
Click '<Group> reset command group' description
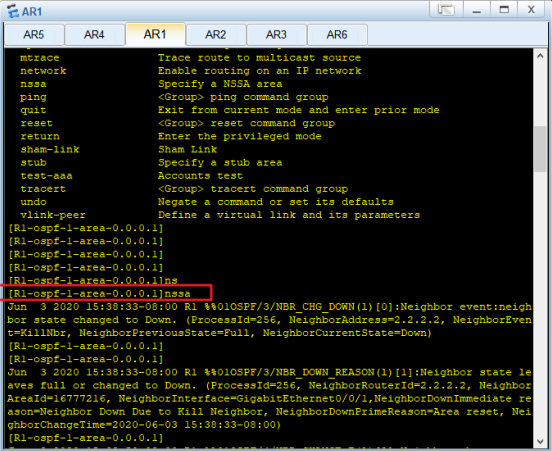(246, 123)
